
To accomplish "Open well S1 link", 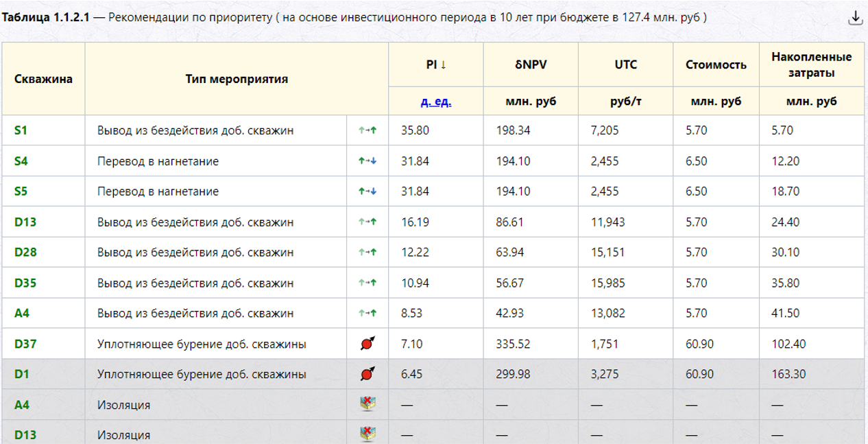I will (21, 130).
